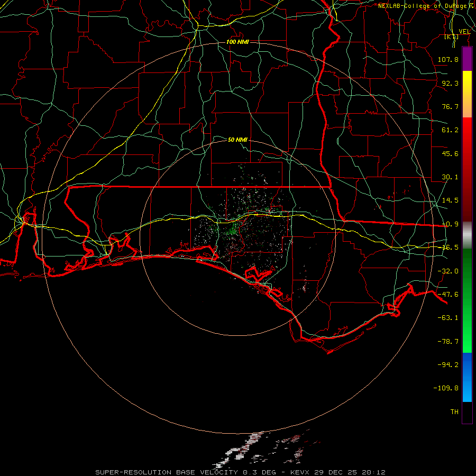Click the 107.8 value on the velocity scale
The height and width of the screenshot is (476, 476).
[x=448, y=59]
